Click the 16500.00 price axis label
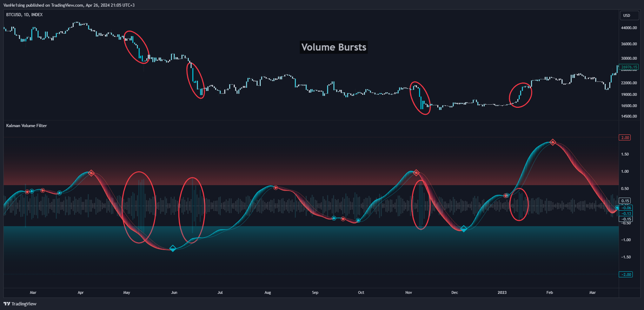The height and width of the screenshot is (310, 644). coord(629,106)
